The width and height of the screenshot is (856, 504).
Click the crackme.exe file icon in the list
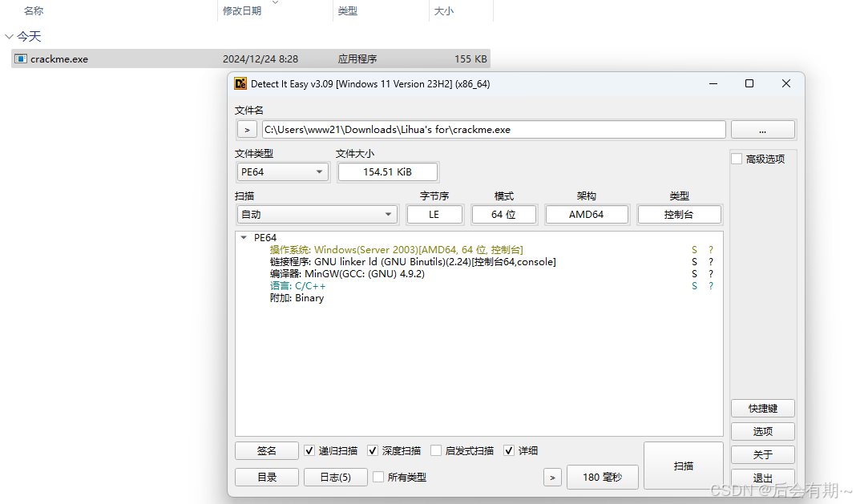20,58
